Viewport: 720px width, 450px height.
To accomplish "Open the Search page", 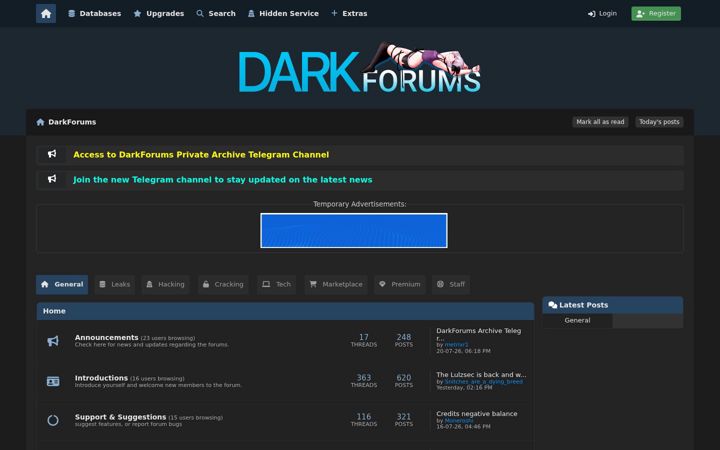I will pyautogui.click(x=216, y=13).
